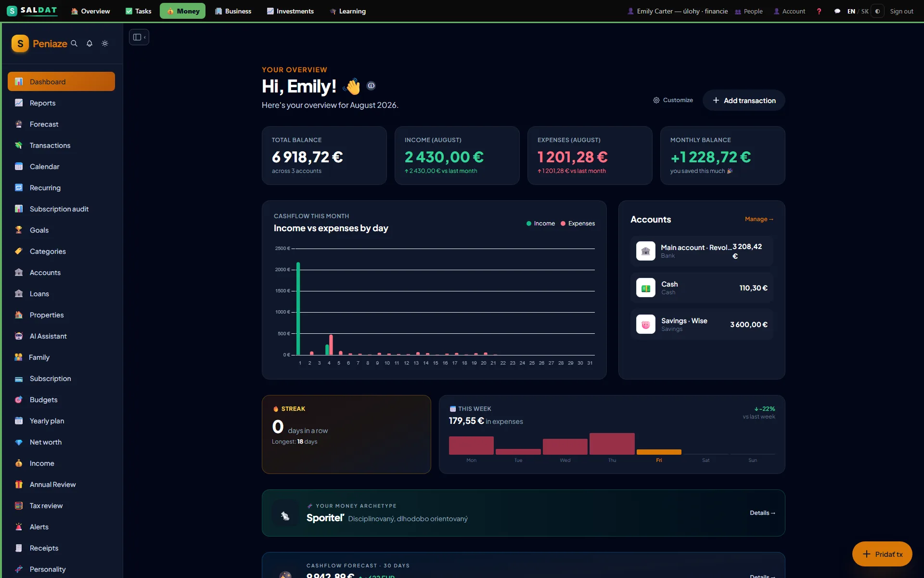Open the Customize dashboard option

pos(673,100)
